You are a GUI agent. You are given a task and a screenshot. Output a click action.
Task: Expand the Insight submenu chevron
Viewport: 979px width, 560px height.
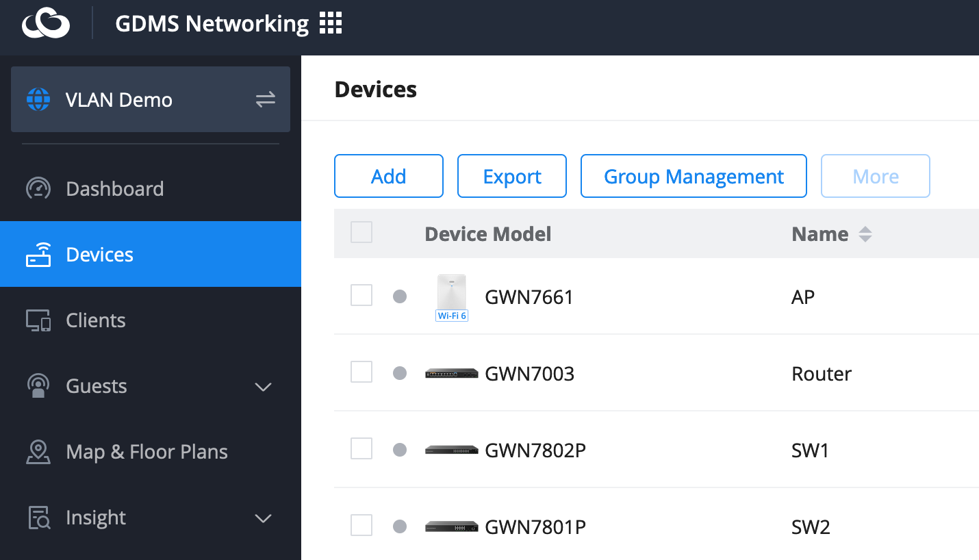264,518
